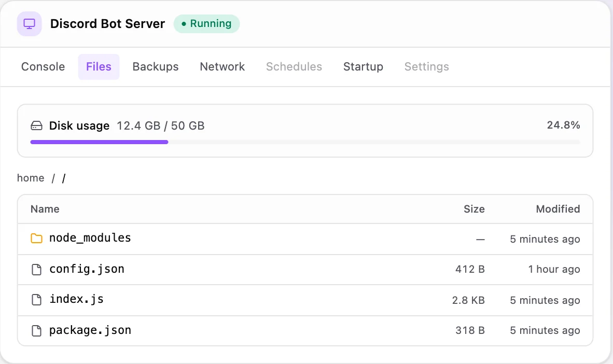Click the file icon for index.js
The width and height of the screenshot is (613, 364).
click(x=36, y=300)
